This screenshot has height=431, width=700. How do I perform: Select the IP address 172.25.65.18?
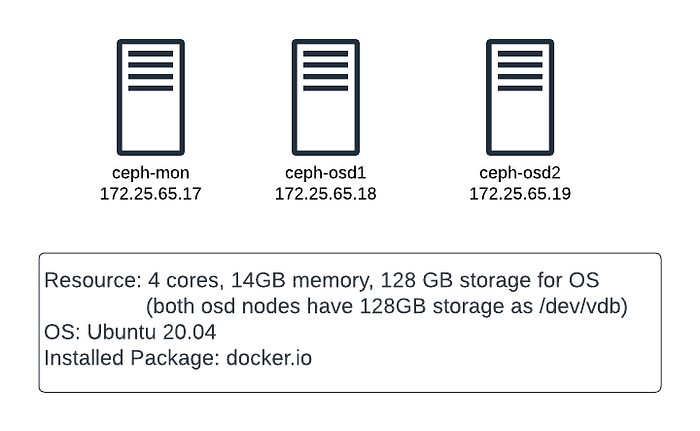point(325,194)
